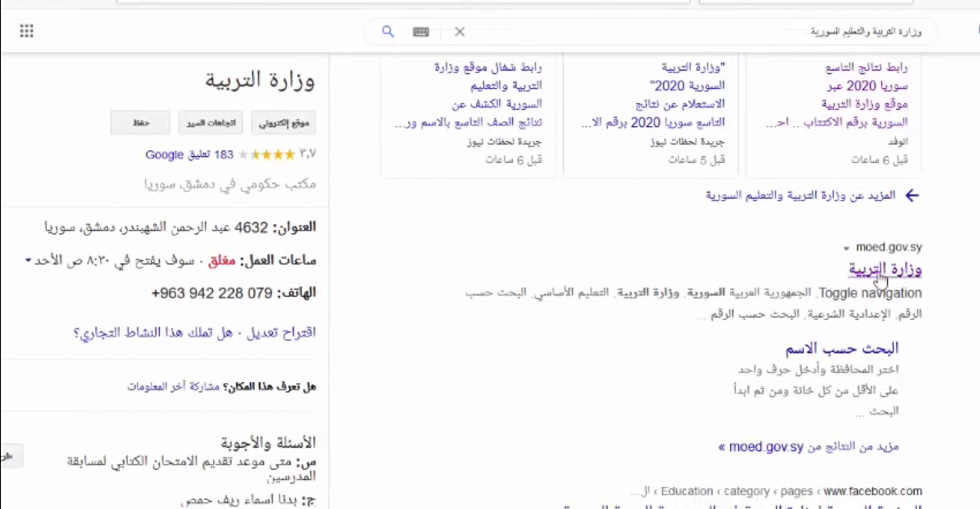The image size is (980, 509).
Task: Open "مزيد من النتائج من moed.gov.sy" link
Action: pyautogui.click(x=808, y=447)
